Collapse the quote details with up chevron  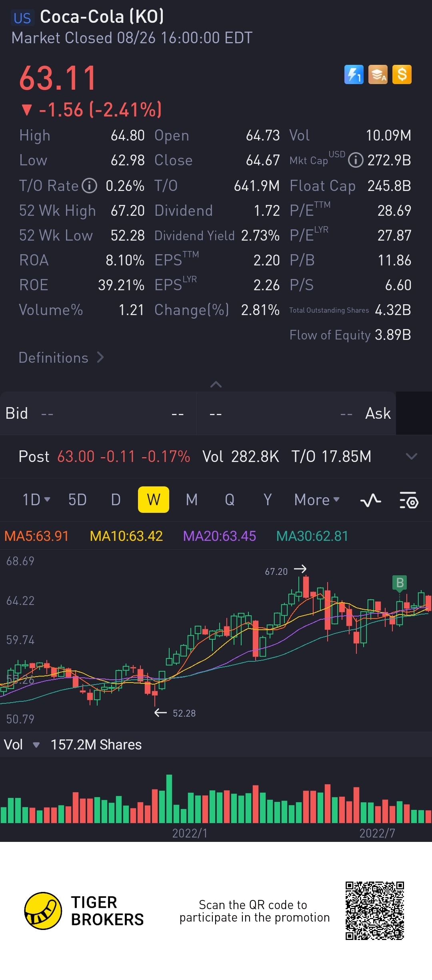pyautogui.click(x=216, y=384)
